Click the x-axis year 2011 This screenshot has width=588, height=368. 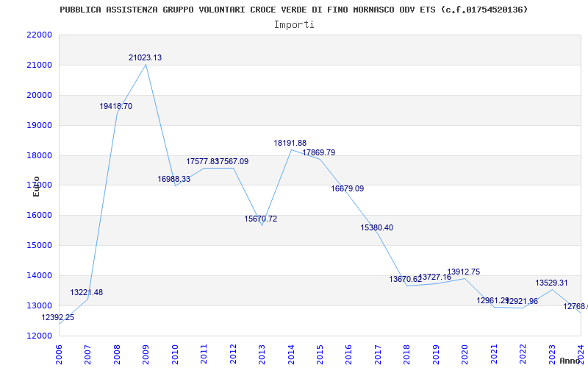pos(204,355)
